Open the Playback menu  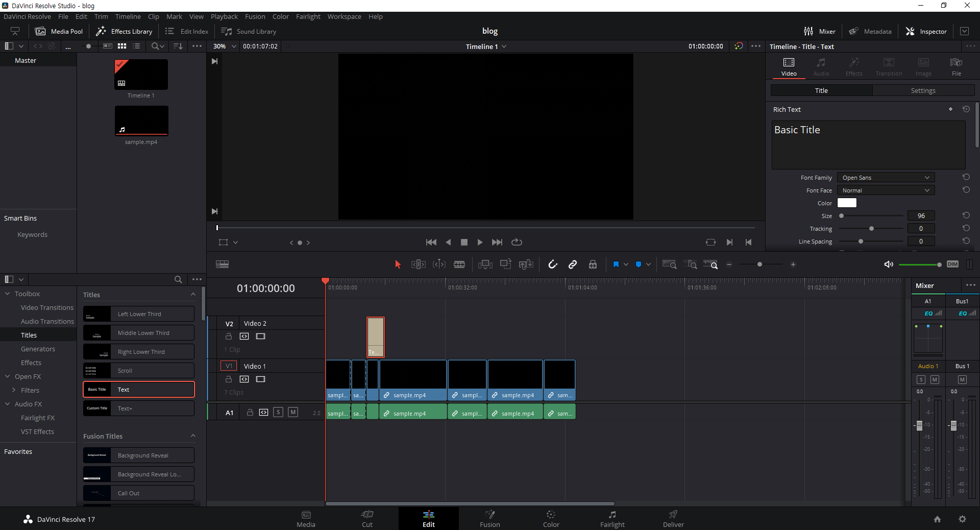pos(224,16)
